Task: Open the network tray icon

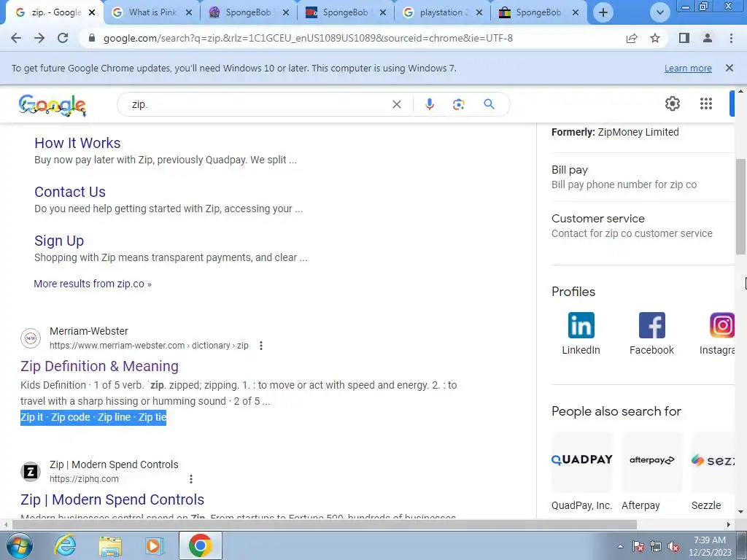Action: (x=656, y=547)
